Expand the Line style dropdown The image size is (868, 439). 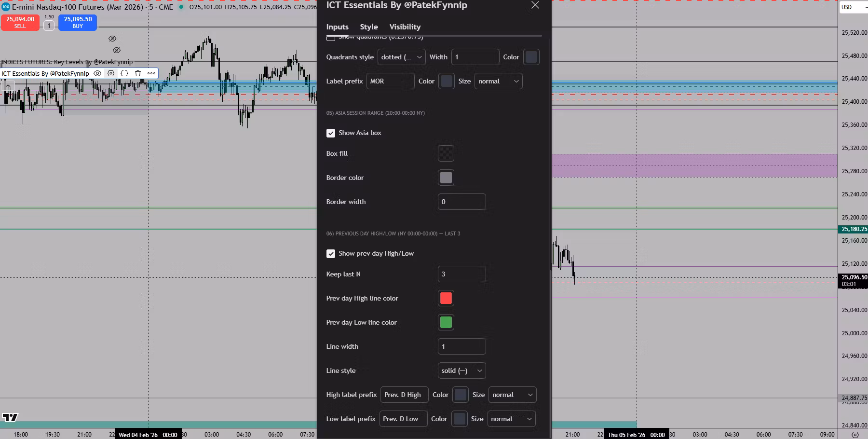(461, 370)
